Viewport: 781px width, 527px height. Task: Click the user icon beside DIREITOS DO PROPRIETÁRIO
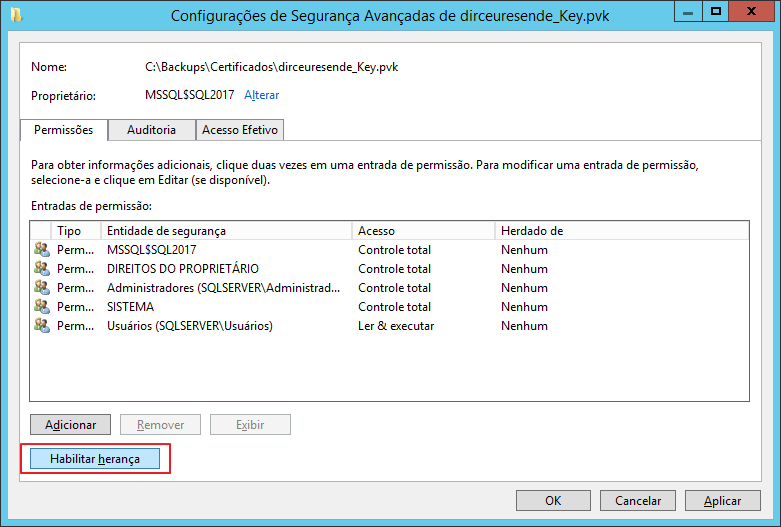(x=41, y=269)
